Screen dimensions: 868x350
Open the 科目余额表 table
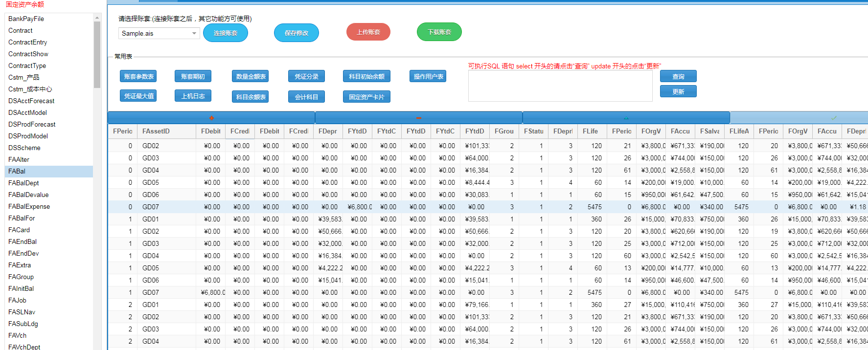coord(251,97)
